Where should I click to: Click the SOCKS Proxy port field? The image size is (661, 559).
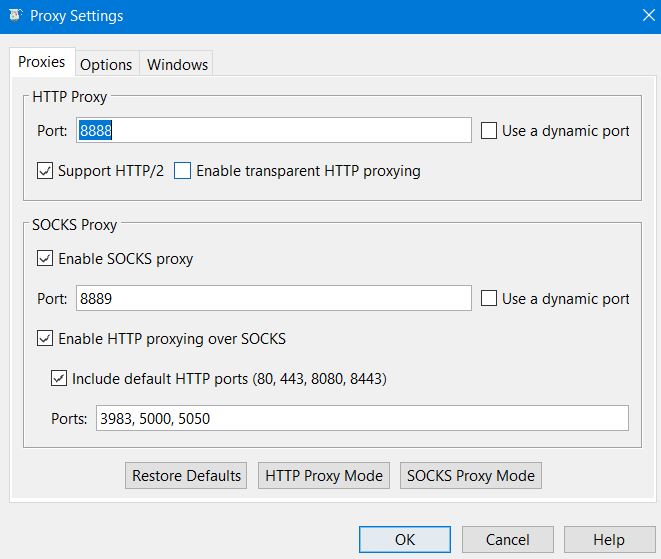pos(273,298)
